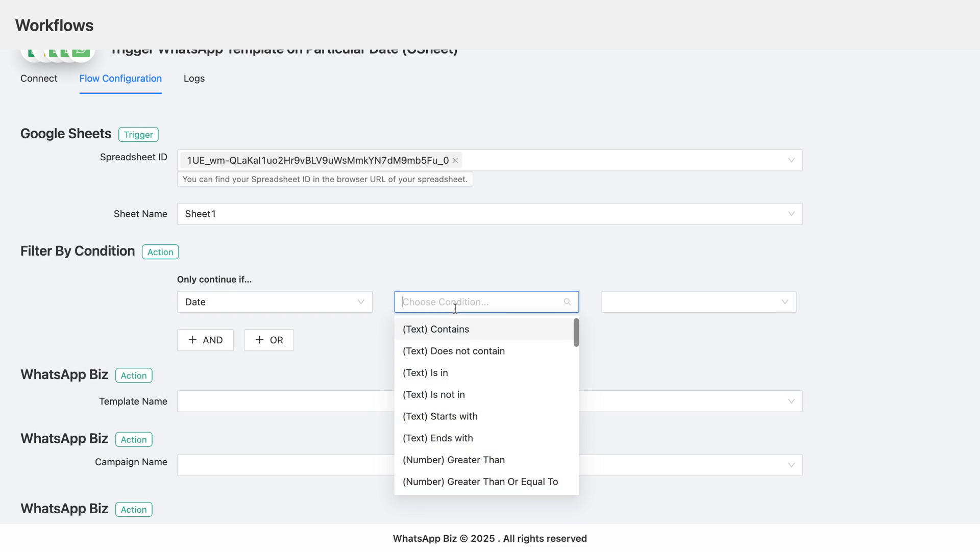Add an OR condition
The image size is (980, 552).
268,340
